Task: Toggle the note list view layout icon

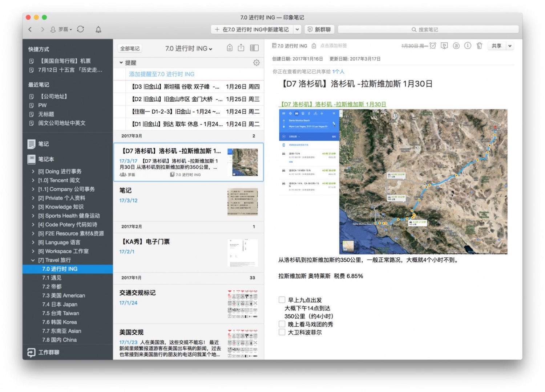Action: point(254,48)
